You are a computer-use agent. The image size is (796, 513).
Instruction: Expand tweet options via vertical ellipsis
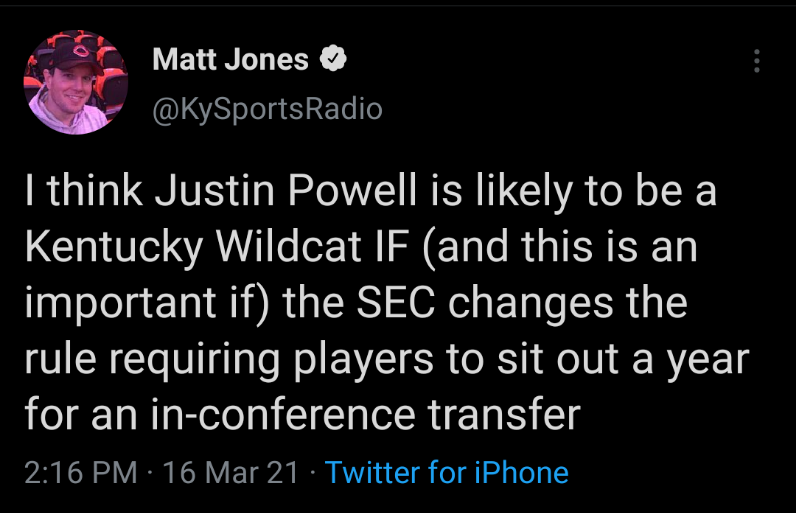(x=757, y=62)
